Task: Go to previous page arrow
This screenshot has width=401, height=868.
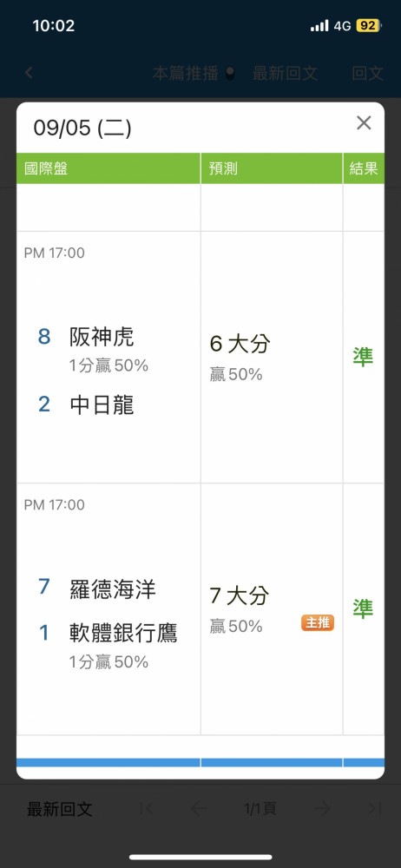Action: point(198,809)
